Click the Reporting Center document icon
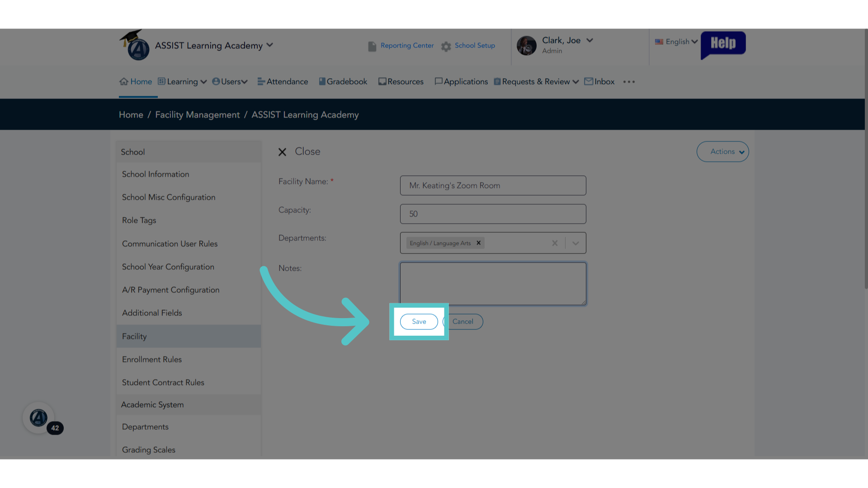 372,46
